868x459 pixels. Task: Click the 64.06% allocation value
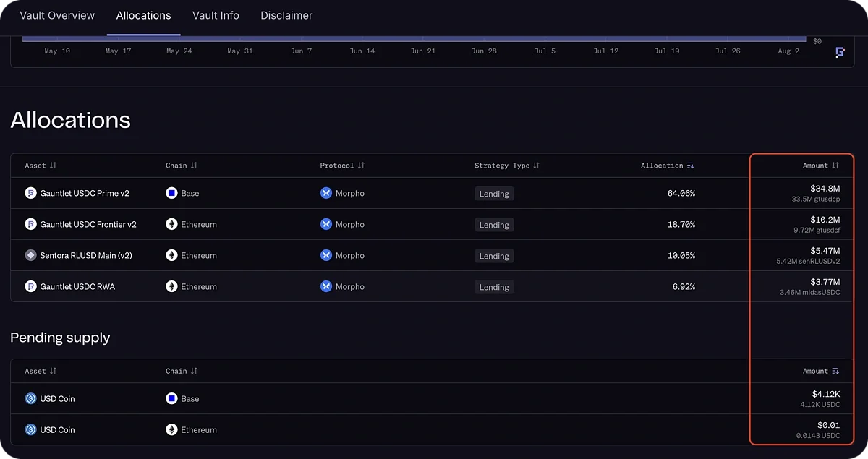click(x=681, y=193)
